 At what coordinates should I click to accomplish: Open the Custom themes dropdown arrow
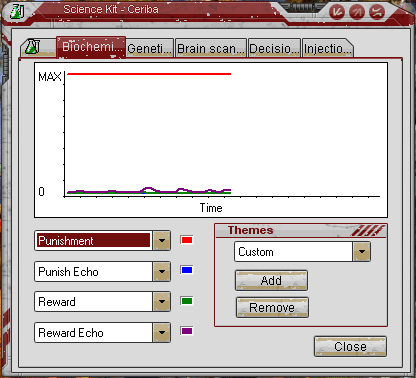click(x=362, y=251)
